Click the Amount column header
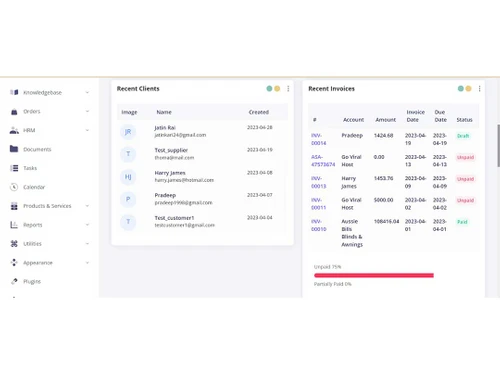The height and width of the screenshot is (375, 500). (x=386, y=120)
